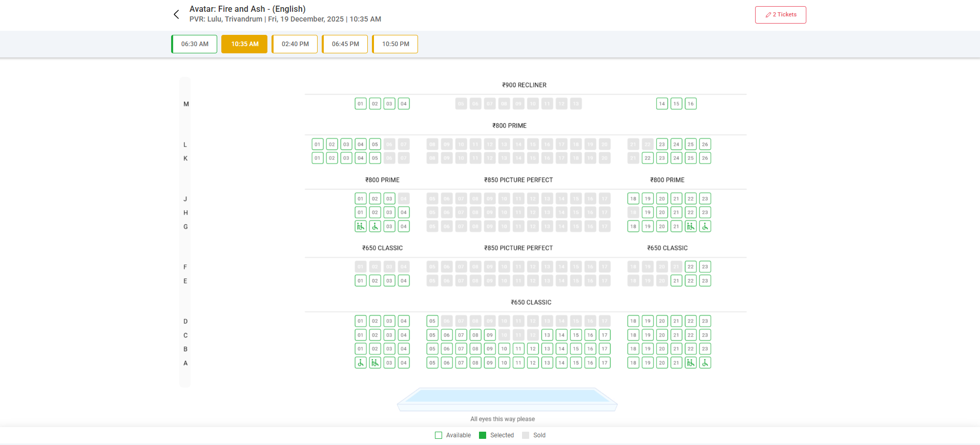Choose the companion seat next to A seat 21
Screen dimensions: 980x445
691,363
